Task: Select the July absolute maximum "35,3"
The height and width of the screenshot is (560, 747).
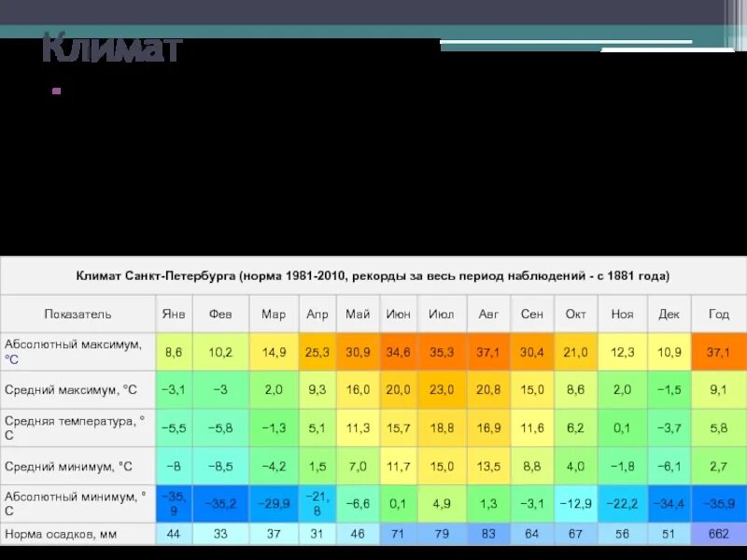Action: 442,353
